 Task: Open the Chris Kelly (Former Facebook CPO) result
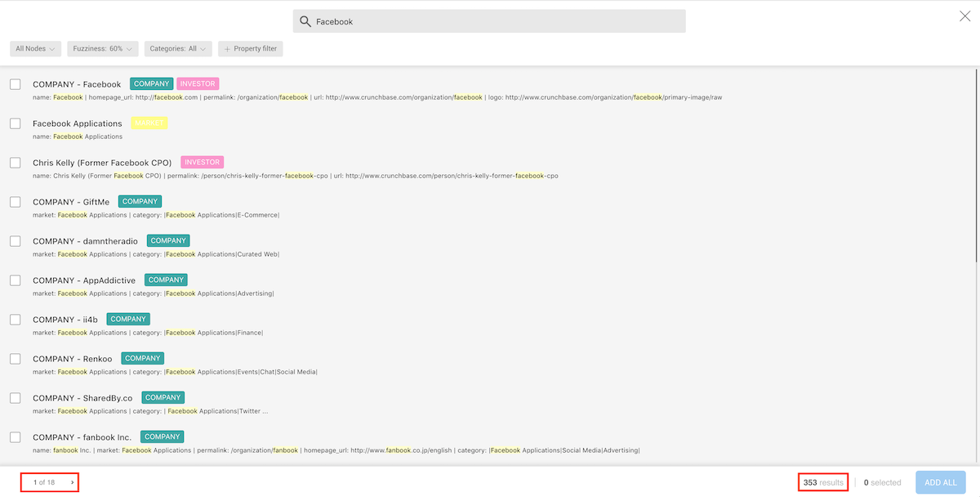(x=102, y=163)
